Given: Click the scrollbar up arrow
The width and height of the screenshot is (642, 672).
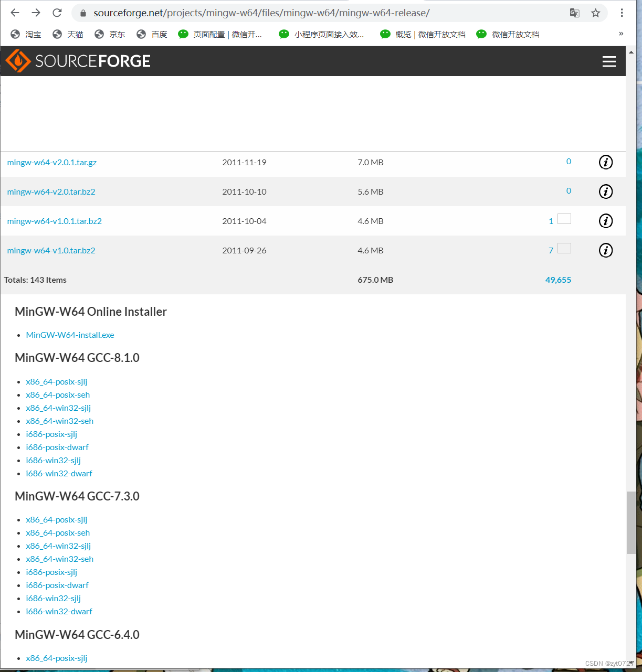Looking at the screenshot, I should click(x=631, y=51).
